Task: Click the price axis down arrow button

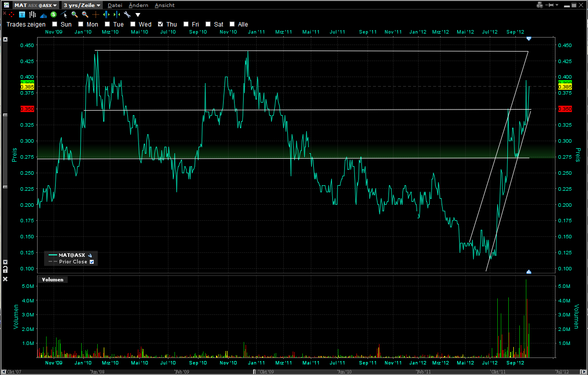Action: tap(5, 262)
